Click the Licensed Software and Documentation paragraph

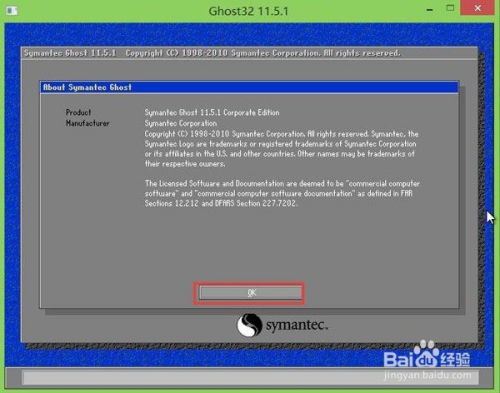tap(282, 193)
